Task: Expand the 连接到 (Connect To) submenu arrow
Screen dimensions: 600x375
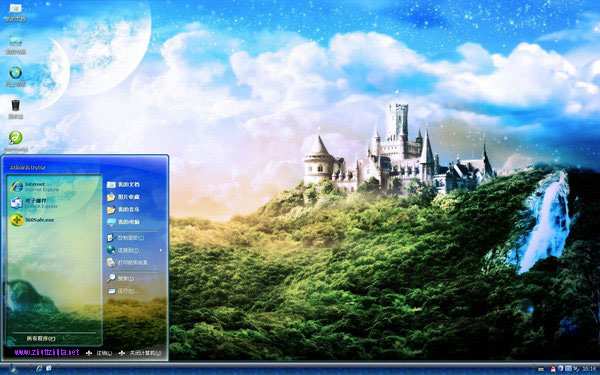Action: [x=161, y=250]
